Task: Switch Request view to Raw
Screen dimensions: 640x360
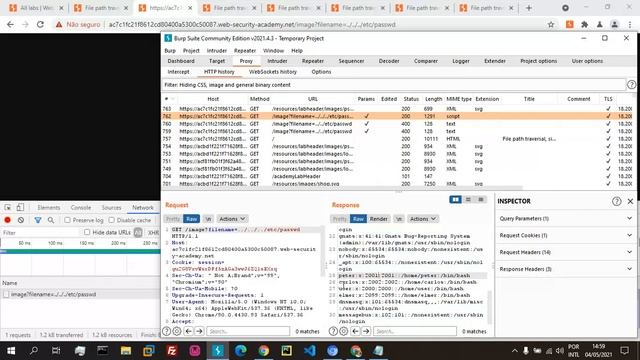Action: pos(191,219)
